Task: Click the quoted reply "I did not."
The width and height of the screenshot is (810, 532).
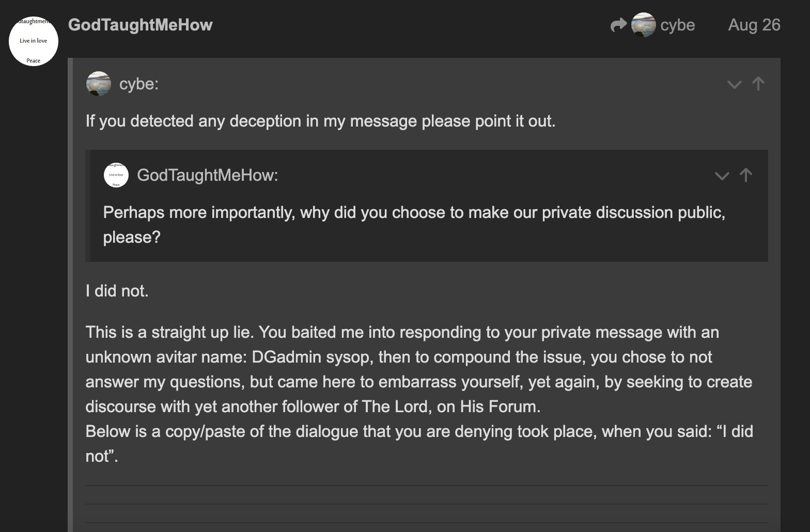Action: [117, 291]
